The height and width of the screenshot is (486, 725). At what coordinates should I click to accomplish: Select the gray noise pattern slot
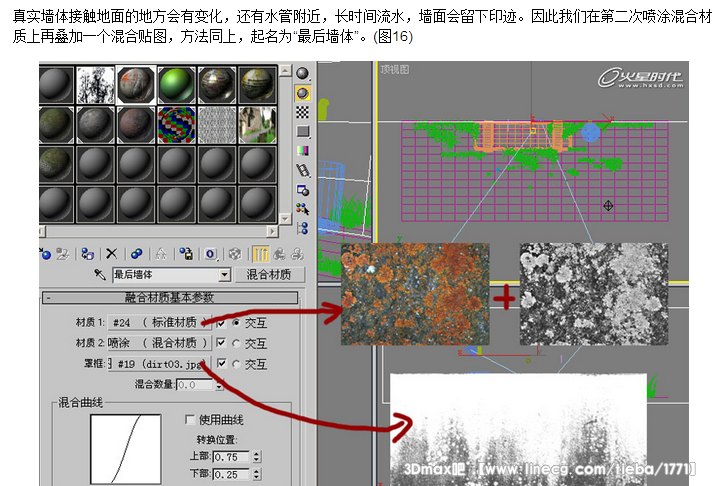[x=216, y=124]
